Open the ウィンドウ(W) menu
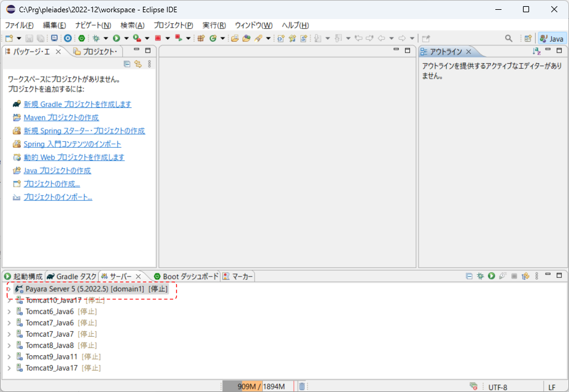 pos(254,25)
